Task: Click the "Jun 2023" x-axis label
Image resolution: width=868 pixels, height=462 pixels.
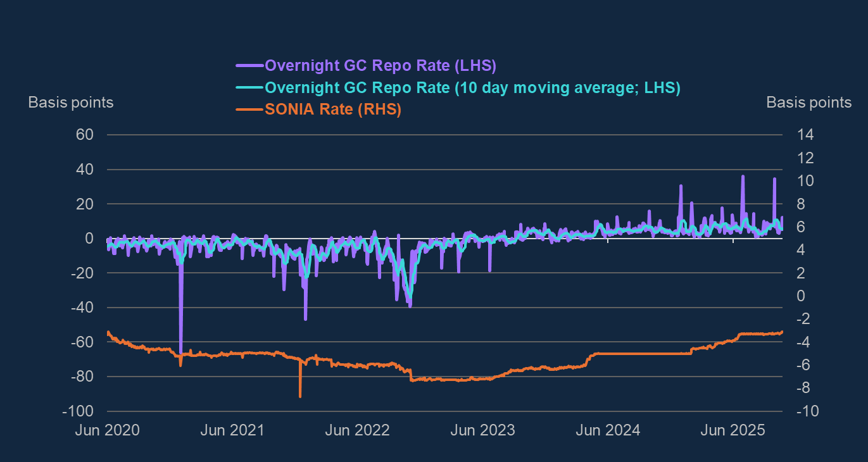Action: click(x=482, y=431)
